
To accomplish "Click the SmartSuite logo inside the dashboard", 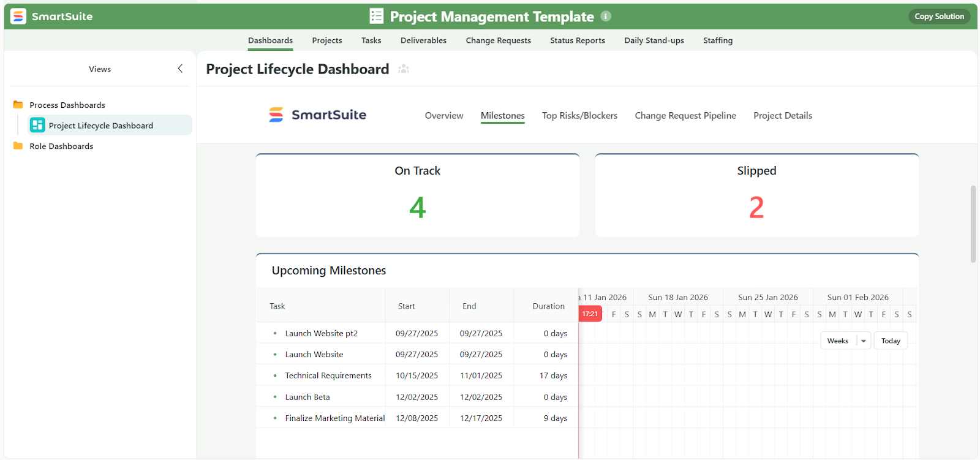I will (317, 115).
